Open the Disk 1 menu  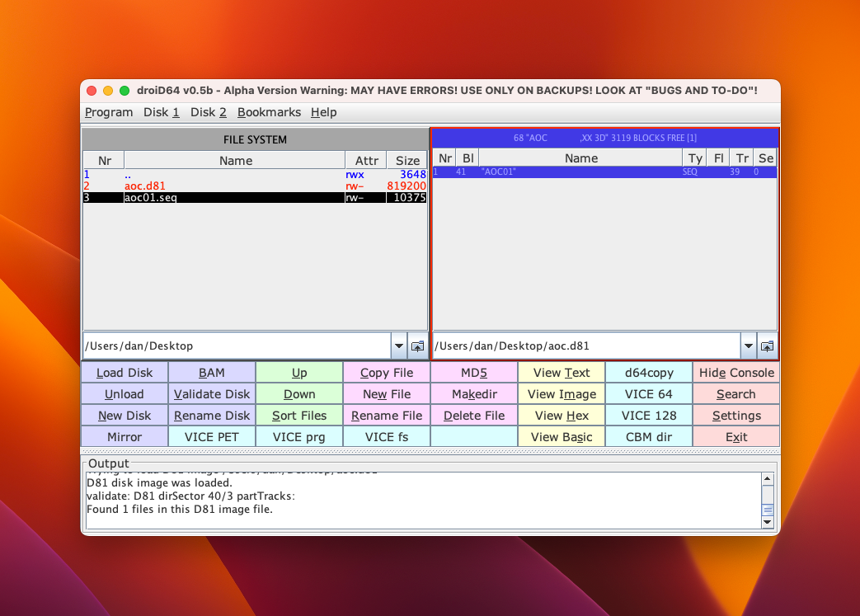tap(161, 112)
